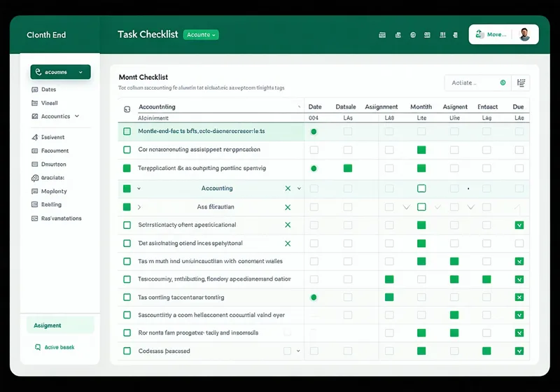The height and width of the screenshot is (392, 560).
Task: Check the Tas m muth row checkbox
Action: point(127,261)
